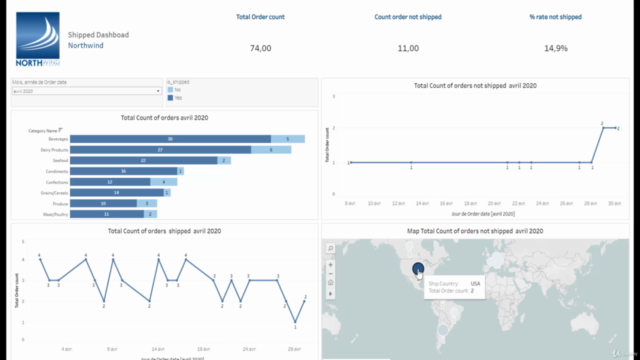
Task: Click 'Total Count of orders shipped' chart title
Action: click(x=164, y=231)
